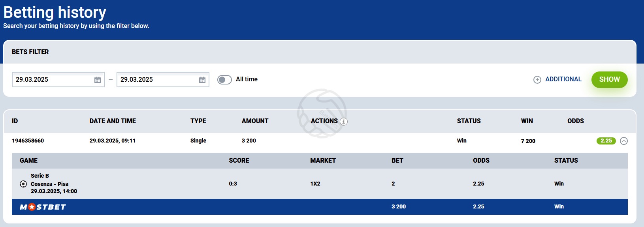Click the green SHOW button
The image size is (644, 227).
(609, 79)
